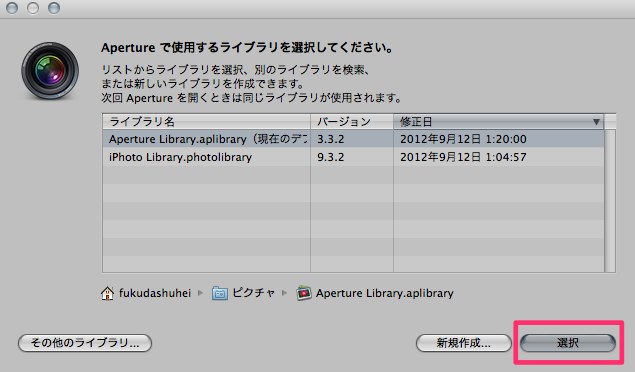Click the Aperture Library.aplibrary path icon
The width and height of the screenshot is (635, 372).
pyautogui.click(x=304, y=293)
